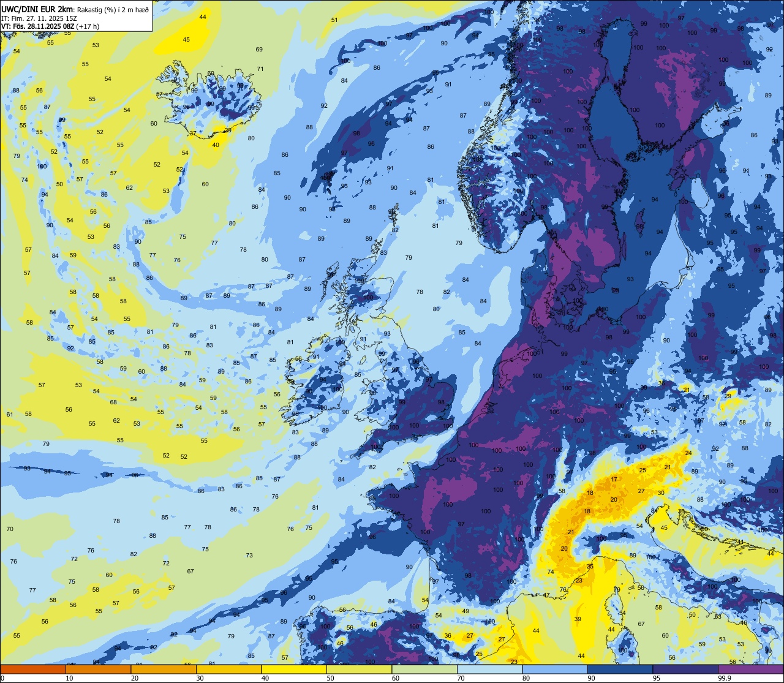Click the legend tick label '10'
The height and width of the screenshot is (683, 784).
click(x=69, y=678)
